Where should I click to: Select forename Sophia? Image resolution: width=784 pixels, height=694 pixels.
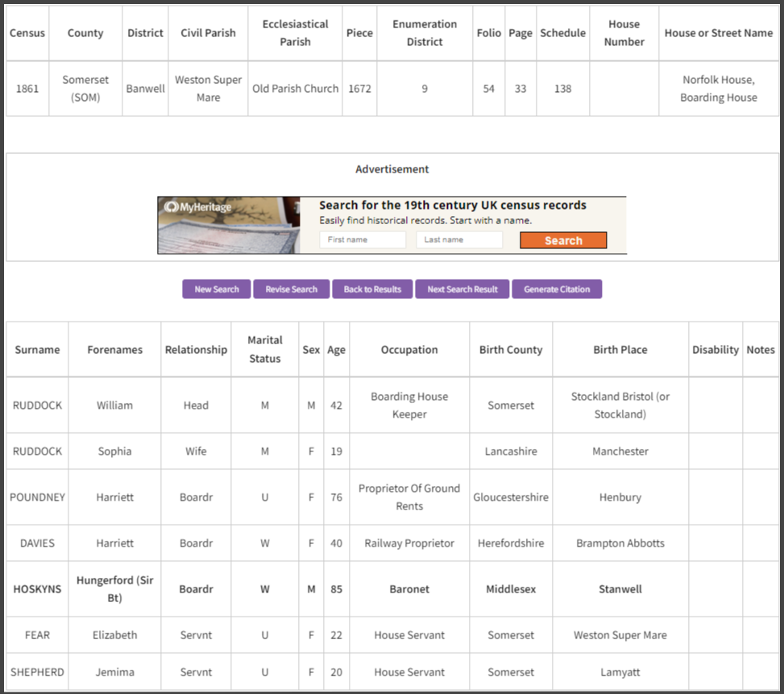pos(115,451)
